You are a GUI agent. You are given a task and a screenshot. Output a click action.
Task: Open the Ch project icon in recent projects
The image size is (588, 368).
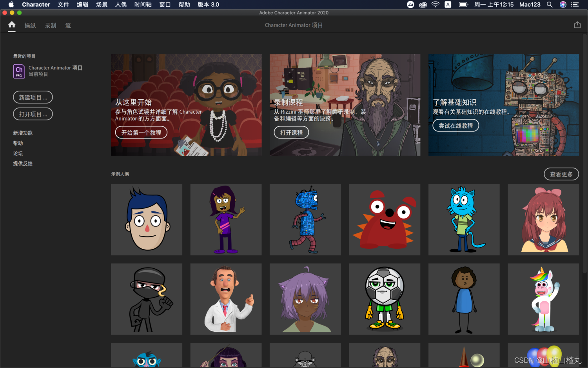click(x=19, y=71)
